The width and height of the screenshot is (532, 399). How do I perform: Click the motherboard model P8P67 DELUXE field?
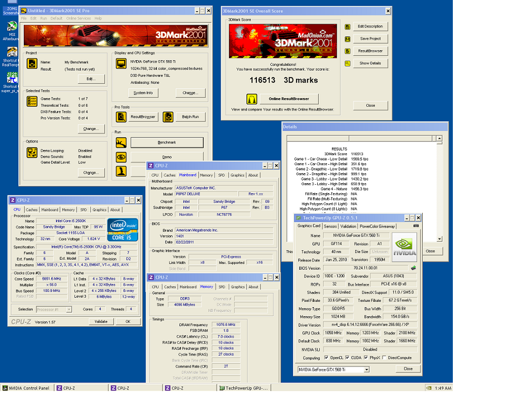pyautogui.click(x=207, y=194)
